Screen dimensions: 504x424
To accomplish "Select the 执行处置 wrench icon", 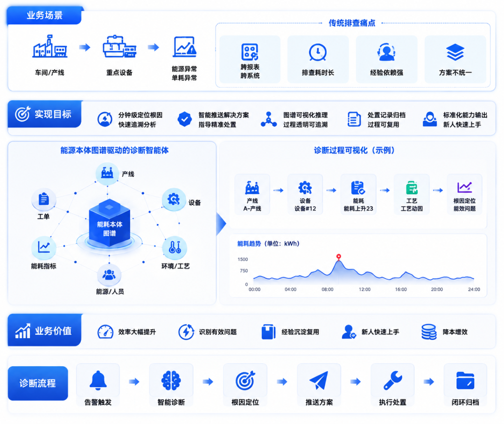I will pos(392,381).
